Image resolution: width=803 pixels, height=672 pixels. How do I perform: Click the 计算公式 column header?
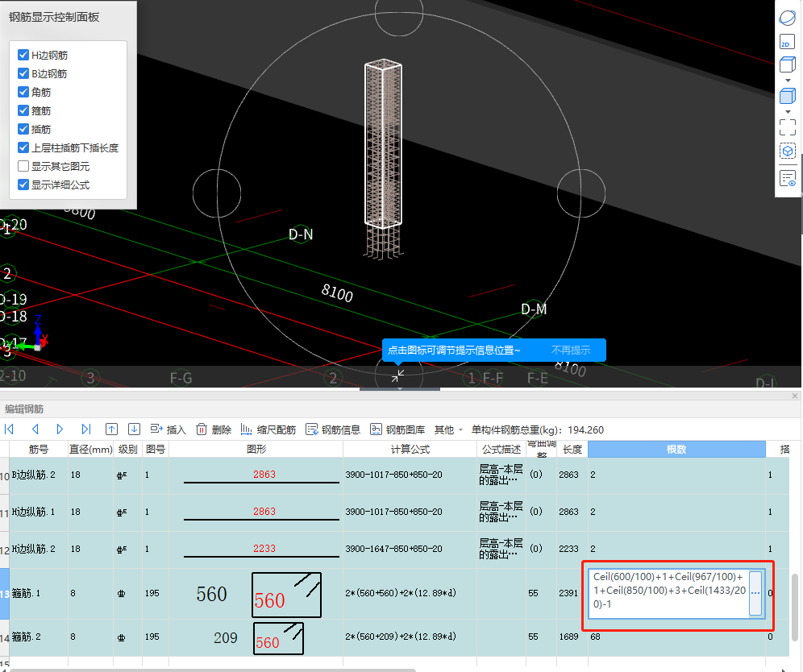[410, 449]
